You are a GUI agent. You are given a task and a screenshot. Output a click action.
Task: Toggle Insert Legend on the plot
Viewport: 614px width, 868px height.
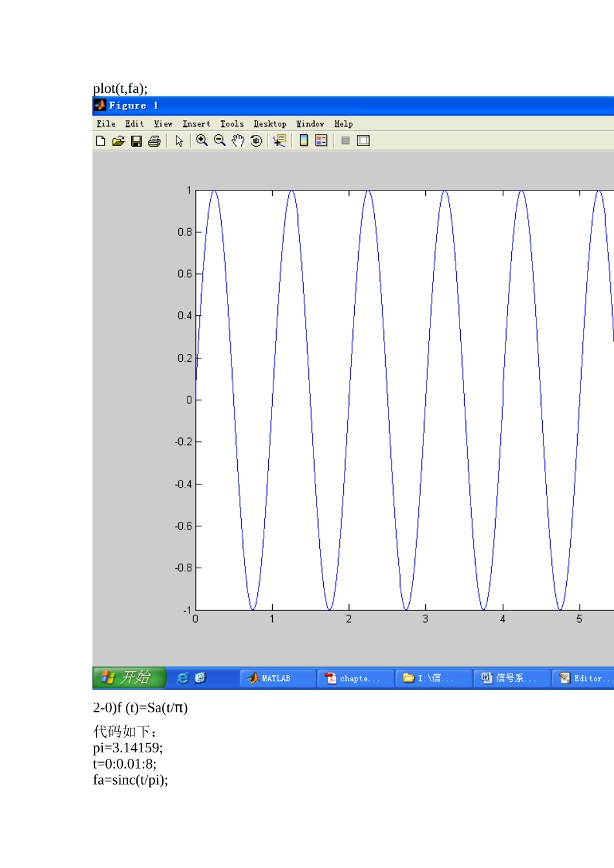click(x=321, y=141)
